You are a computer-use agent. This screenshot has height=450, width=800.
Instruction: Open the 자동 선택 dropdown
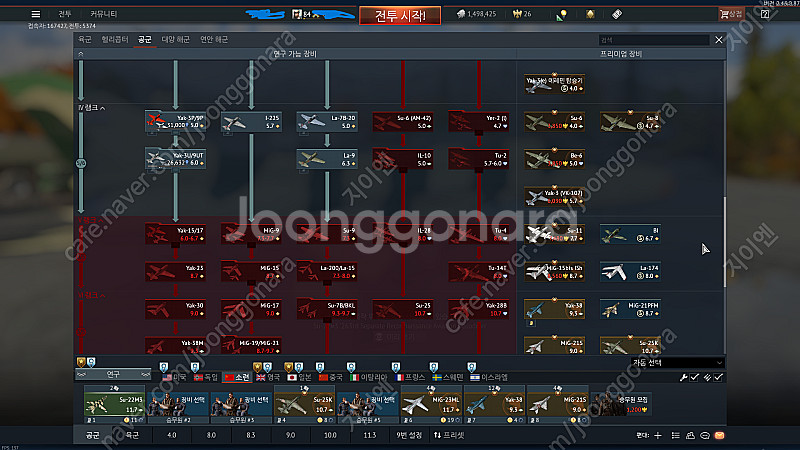click(677, 363)
